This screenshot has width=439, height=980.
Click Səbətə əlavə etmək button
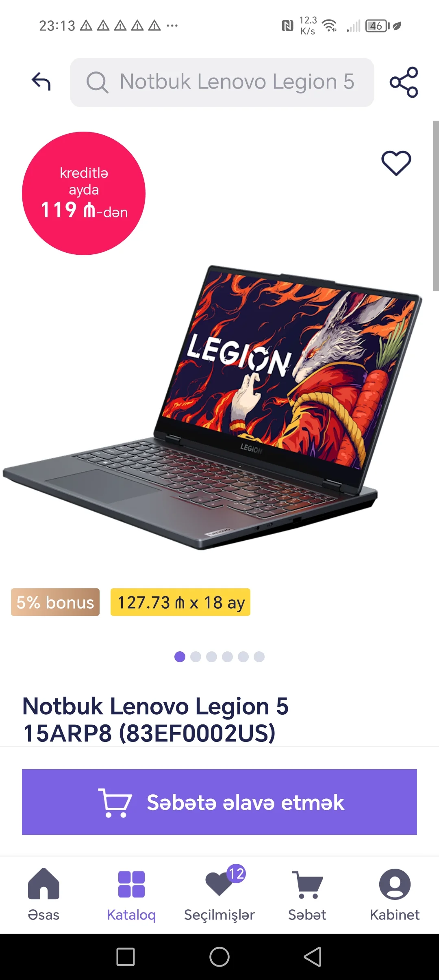coord(219,802)
